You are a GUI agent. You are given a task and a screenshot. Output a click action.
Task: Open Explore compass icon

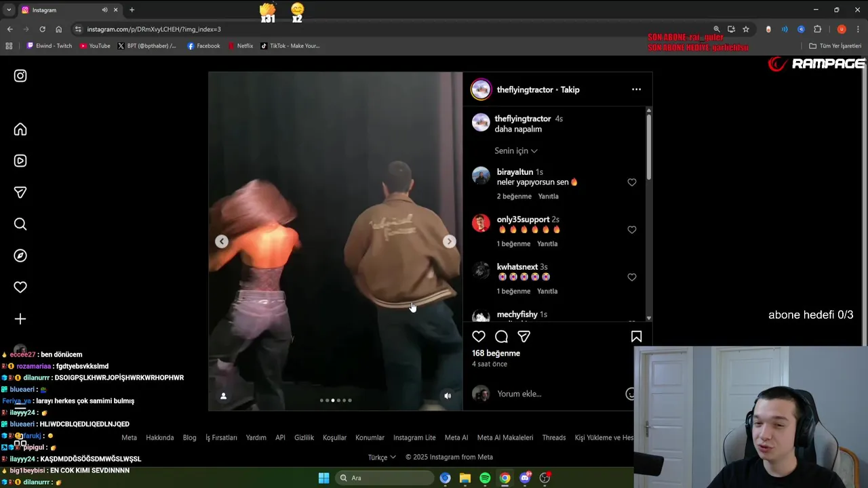(20, 256)
